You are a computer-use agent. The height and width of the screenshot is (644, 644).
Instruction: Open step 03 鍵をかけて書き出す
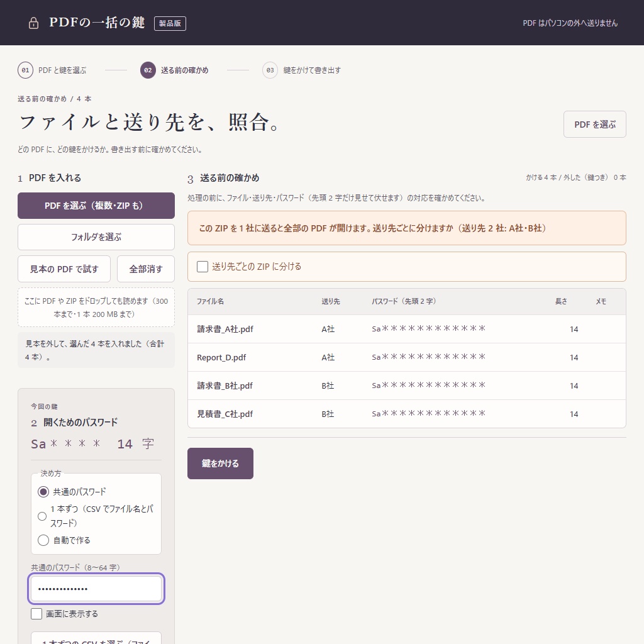[x=302, y=70]
